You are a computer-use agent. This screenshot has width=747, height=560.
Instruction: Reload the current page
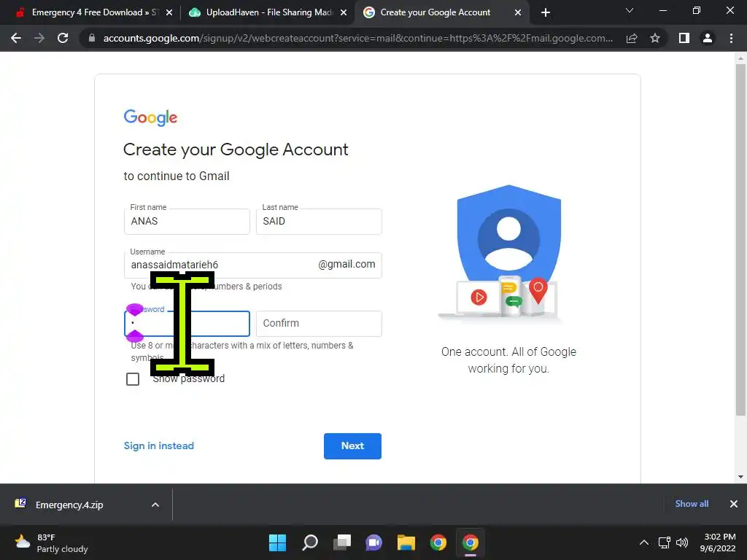pos(63,38)
